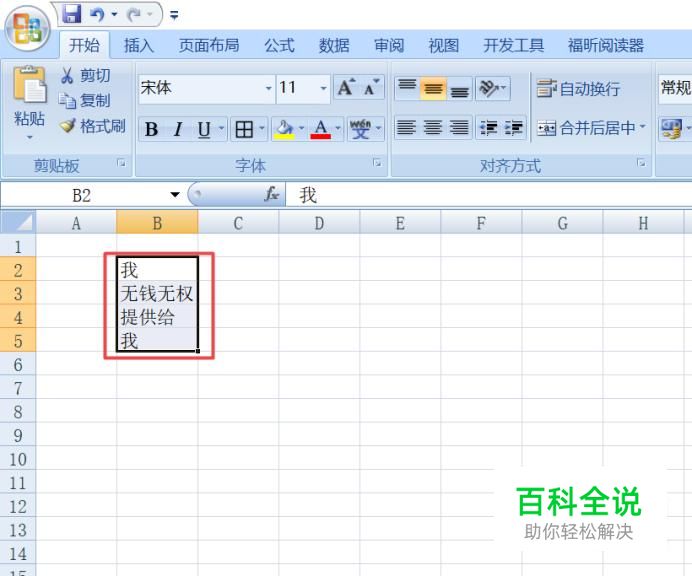The width and height of the screenshot is (692, 576).
Task: Toggle middle vertical alignment
Action: [433, 87]
